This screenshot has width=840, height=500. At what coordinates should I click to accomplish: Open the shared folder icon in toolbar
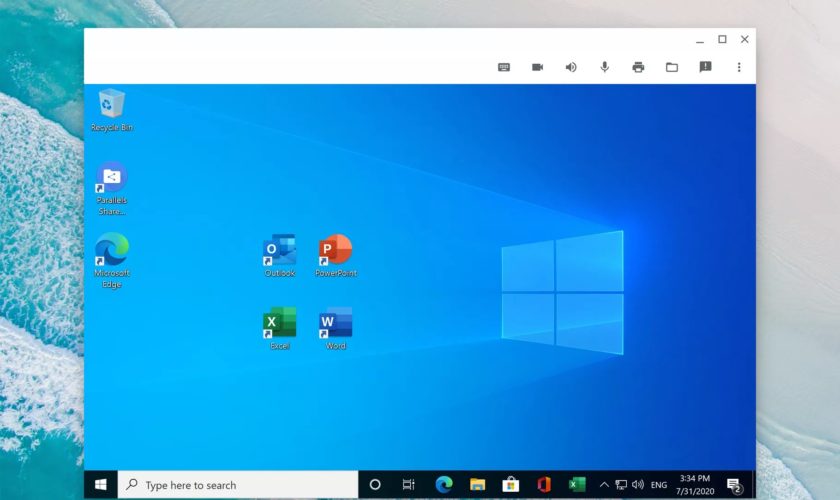pos(672,67)
